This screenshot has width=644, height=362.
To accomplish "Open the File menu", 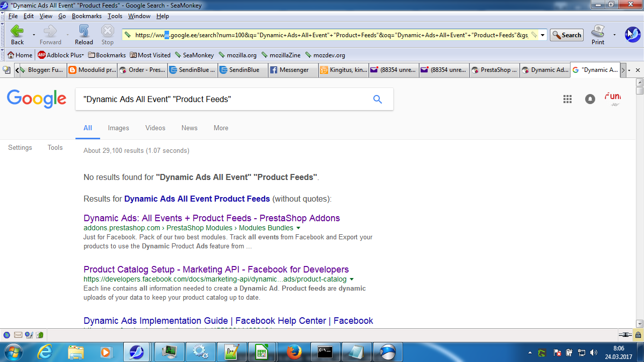I will pos(13,16).
